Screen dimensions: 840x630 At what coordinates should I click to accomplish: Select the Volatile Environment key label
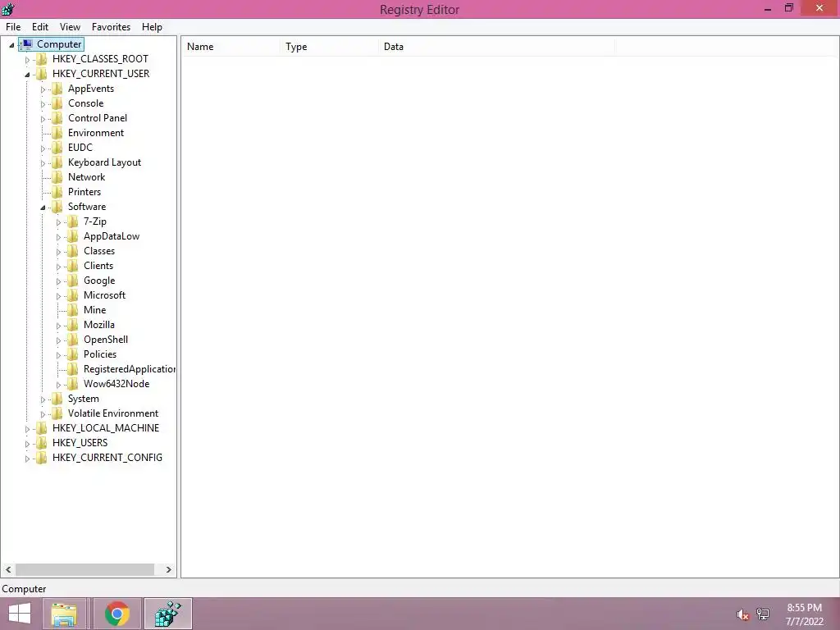click(113, 413)
